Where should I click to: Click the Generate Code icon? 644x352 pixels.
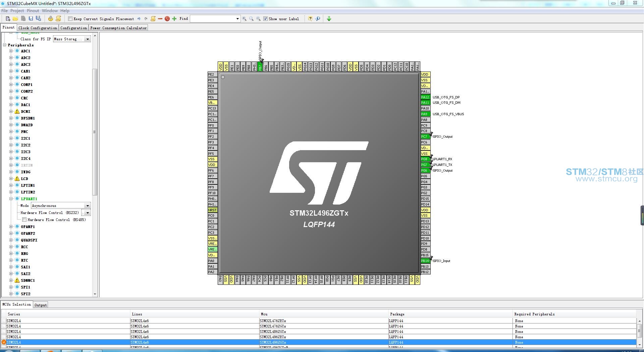pyautogui.click(x=51, y=19)
